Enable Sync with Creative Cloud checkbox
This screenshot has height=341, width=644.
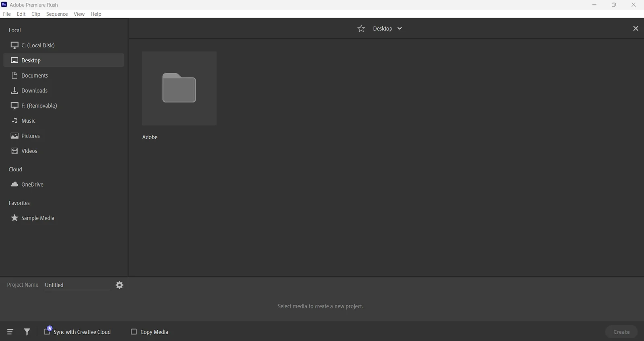(x=47, y=332)
